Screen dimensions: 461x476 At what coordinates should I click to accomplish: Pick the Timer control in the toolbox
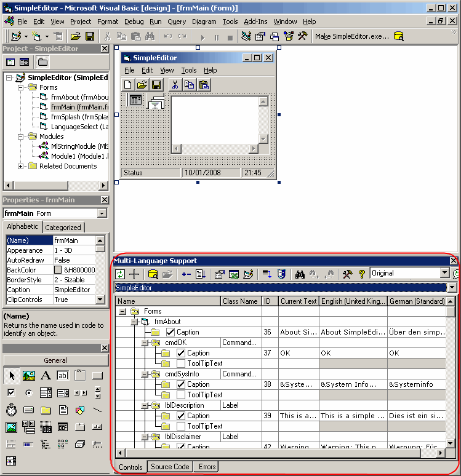point(11,410)
